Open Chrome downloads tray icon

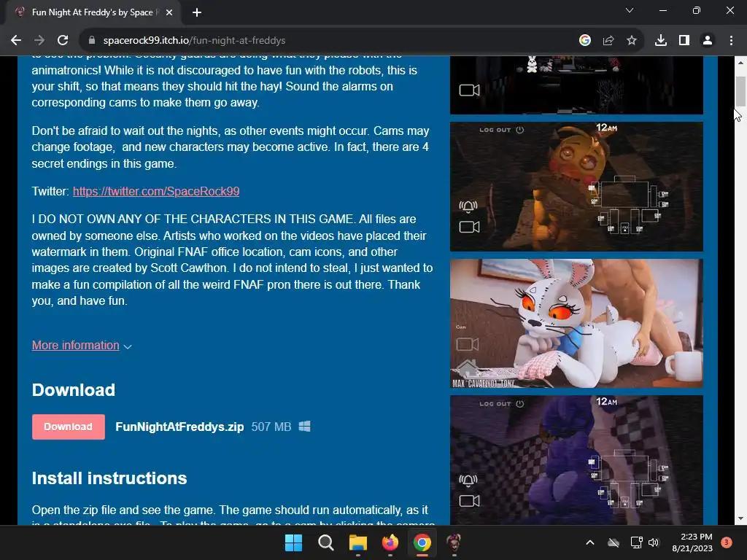661,41
